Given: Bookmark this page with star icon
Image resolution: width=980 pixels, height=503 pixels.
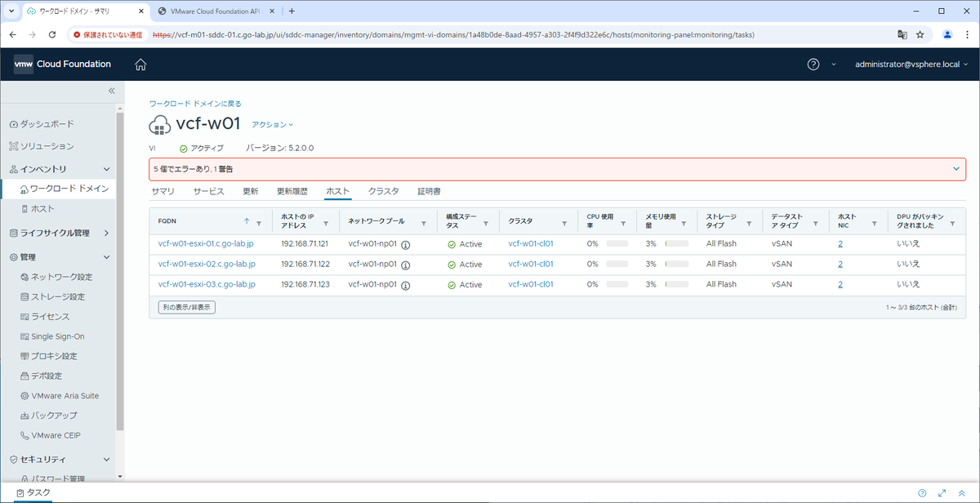Looking at the screenshot, I should tap(920, 35).
